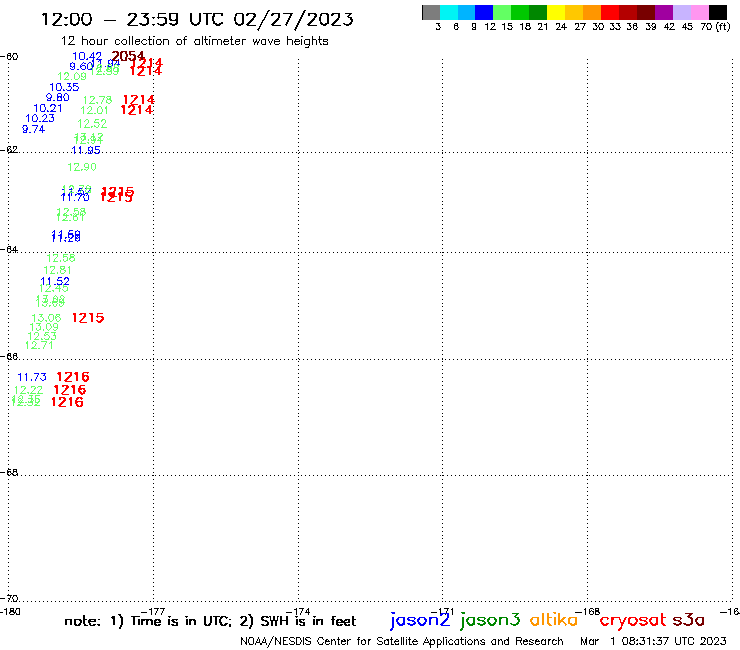This screenshot has height=650, width=740.
Task: Pick the pink swatch in the color scale
Action: coord(700,12)
